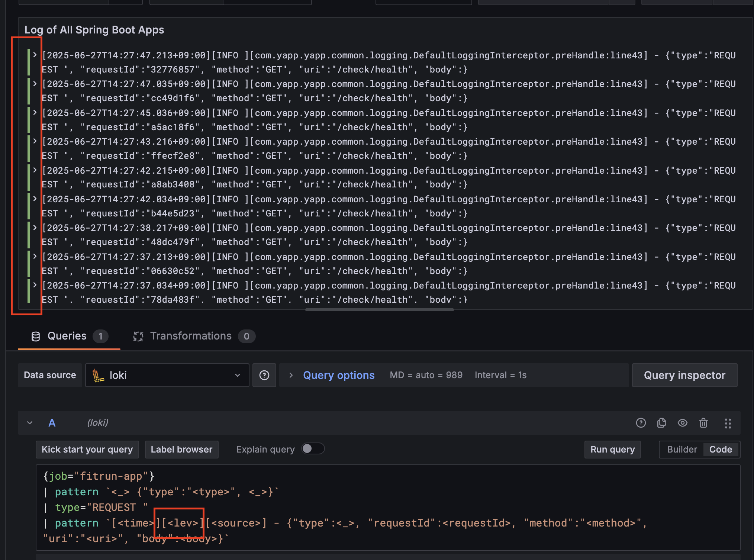Click the MD = auto = 989 text
The height and width of the screenshot is (560, 754).
426,375
